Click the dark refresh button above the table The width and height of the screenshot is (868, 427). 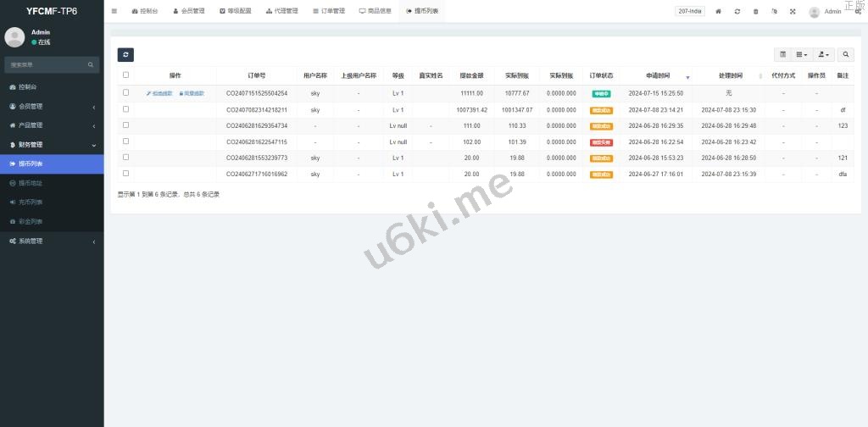click(x=125, y=54)
